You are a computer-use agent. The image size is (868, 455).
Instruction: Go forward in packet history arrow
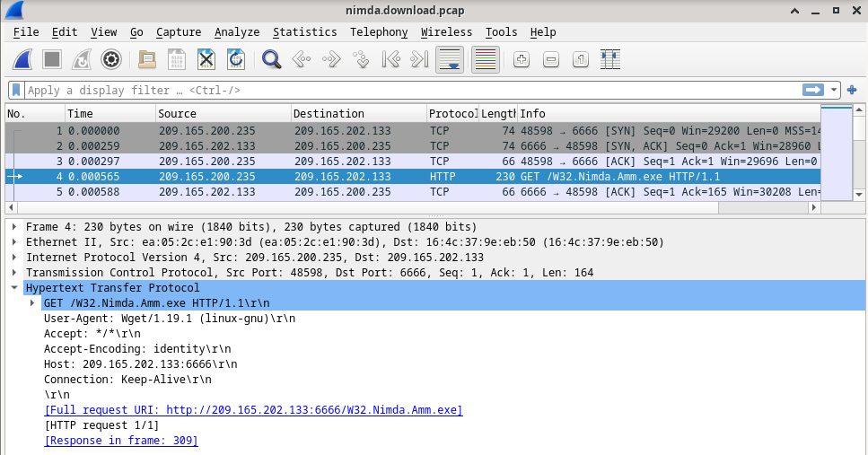click(331, 59)
